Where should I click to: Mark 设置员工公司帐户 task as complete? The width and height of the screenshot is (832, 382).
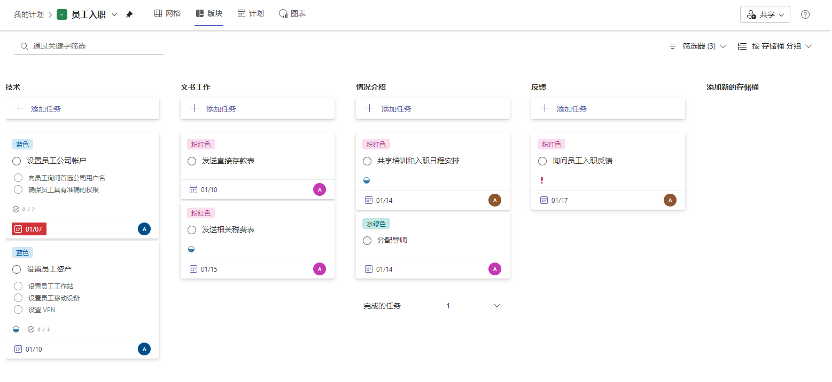pyautogui.click(x=16, y=161)
